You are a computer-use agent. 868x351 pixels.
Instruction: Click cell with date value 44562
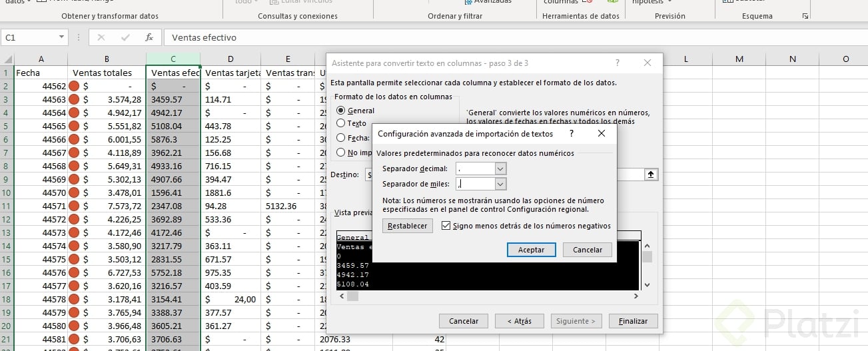pos(41,86)
